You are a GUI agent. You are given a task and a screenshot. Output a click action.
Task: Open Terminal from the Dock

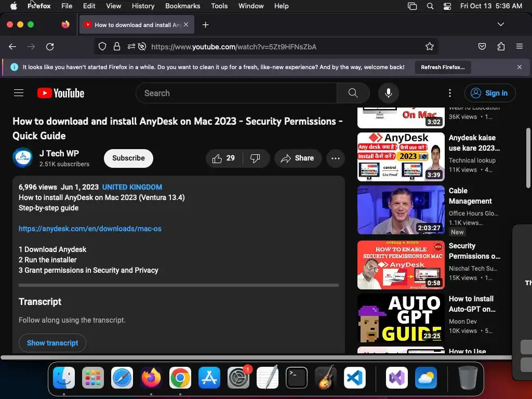[297, 378]
